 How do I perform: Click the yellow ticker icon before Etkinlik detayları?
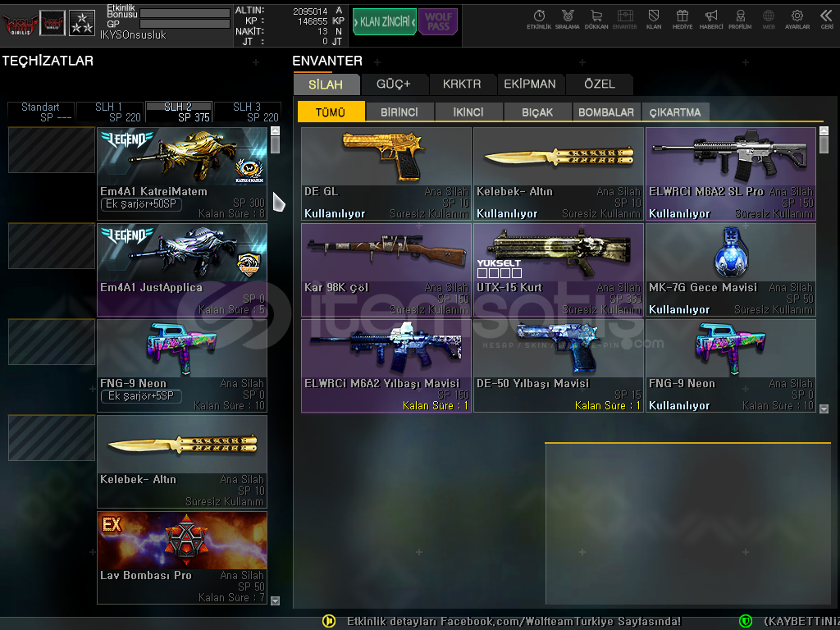click(329, 621)
